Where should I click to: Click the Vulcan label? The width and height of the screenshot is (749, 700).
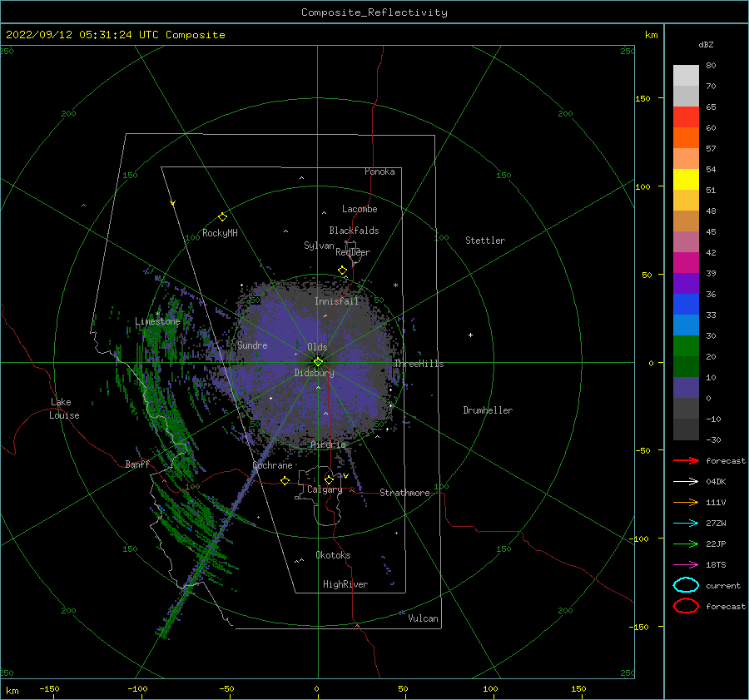(x=423, y=618)
